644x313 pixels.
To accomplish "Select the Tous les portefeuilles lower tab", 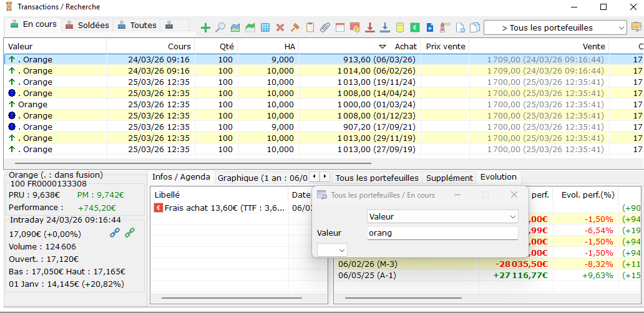I will pyautogui.click(x=377, y=178).
